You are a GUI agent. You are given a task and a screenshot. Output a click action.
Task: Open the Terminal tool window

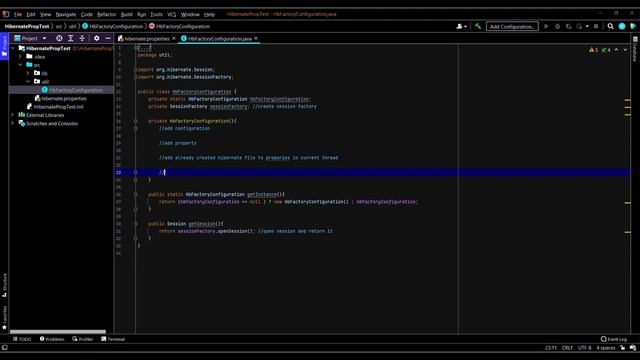coord(113,339)
